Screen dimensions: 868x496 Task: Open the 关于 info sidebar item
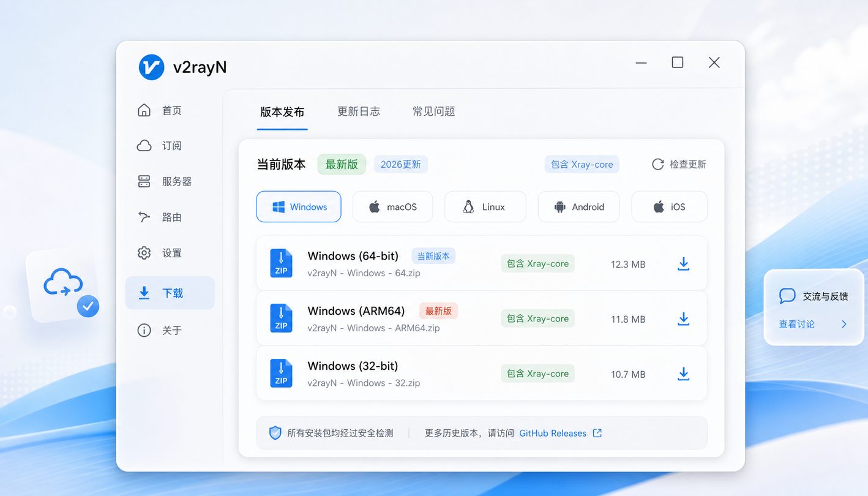159,331
